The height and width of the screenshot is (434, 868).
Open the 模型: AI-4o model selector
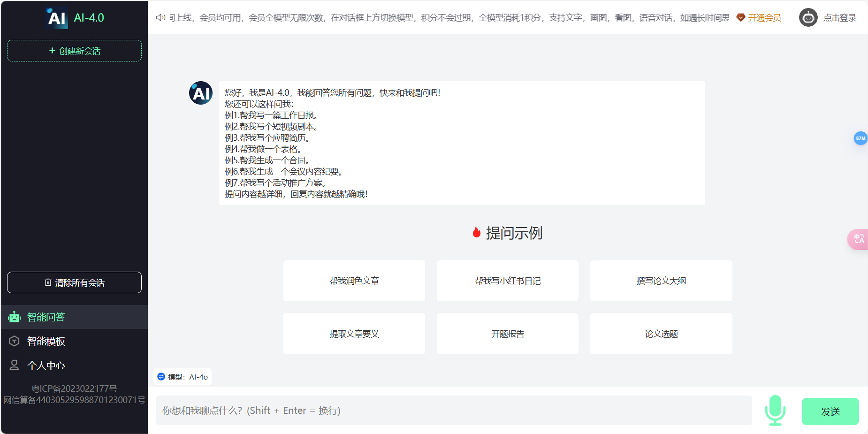pyautogui.click(x=183, y=376)
